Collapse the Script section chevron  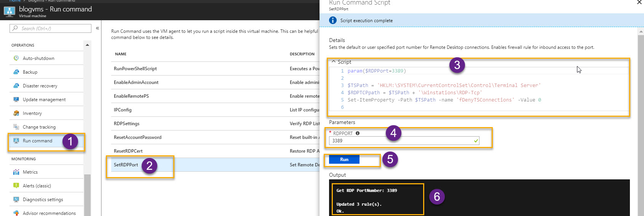(334, 61)
